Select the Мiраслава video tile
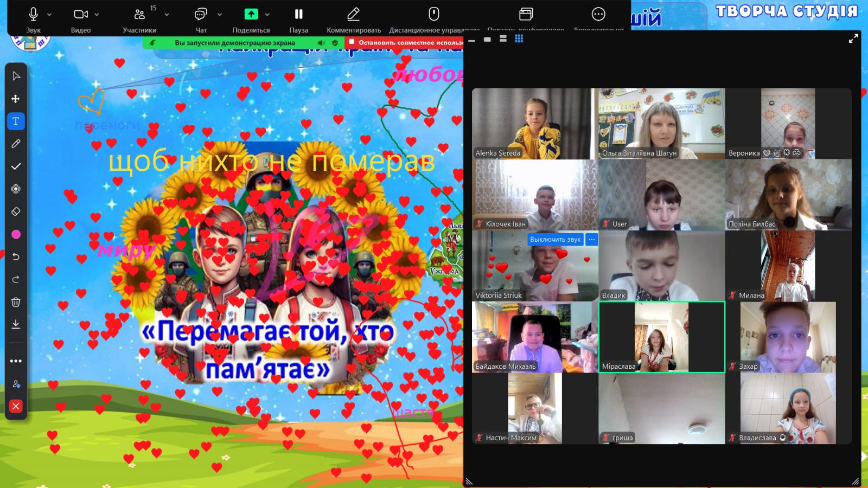Screen dimensions: 868x488 point(662,337)
